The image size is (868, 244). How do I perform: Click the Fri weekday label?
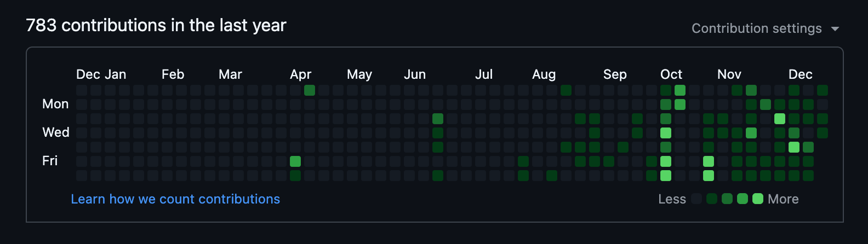coord(50,161)
